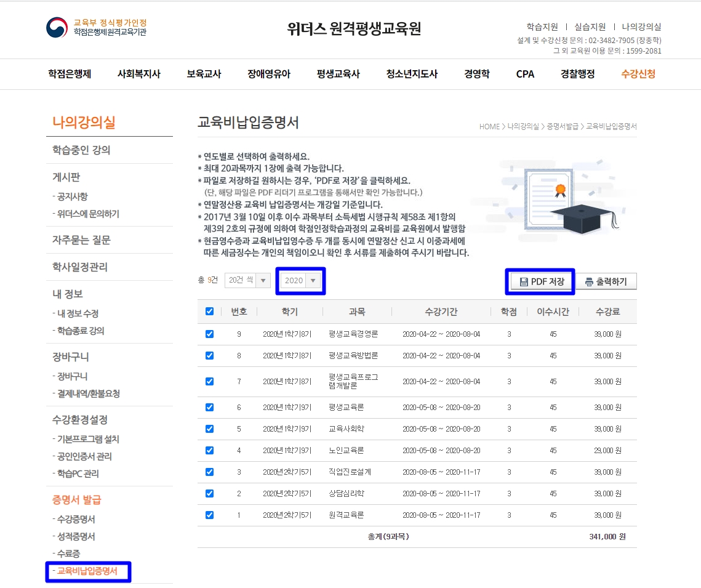Uncheck the row 7 평생교육프로그램개발론 checkbox
Screen dimensions: 701x588
point(209,381)
